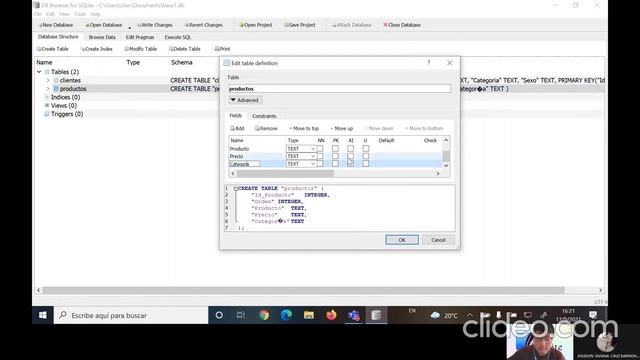Click Create Index in the structure toolbar
Viewport: 640px width, 360px height.
96,49
